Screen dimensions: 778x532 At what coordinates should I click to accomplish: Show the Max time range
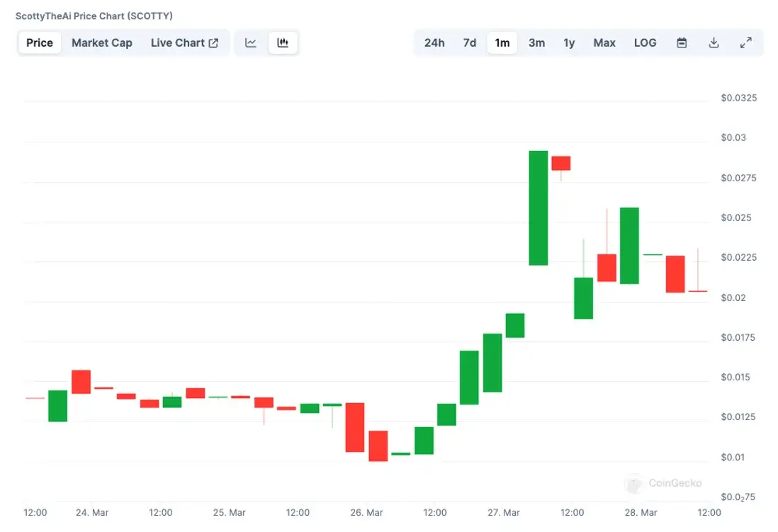604,43
